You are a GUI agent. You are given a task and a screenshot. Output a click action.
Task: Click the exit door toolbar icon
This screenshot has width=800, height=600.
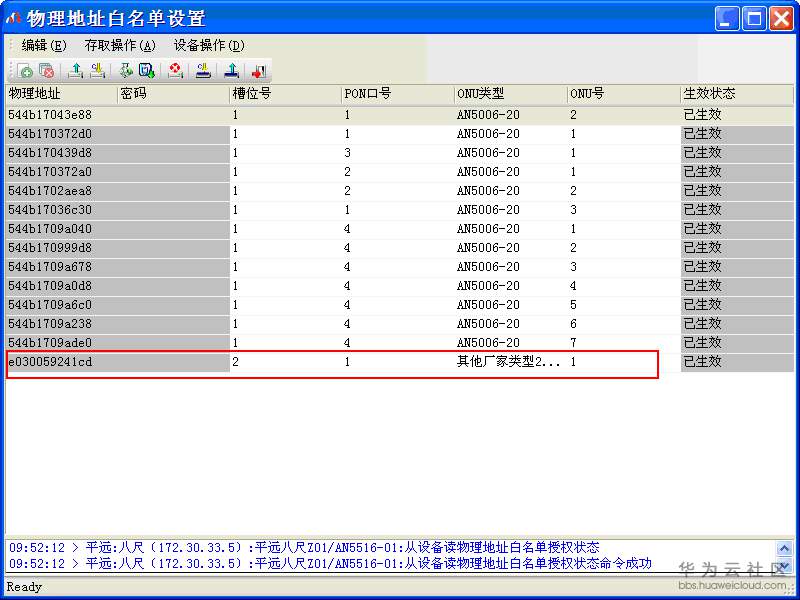click(x=259, y=70)
